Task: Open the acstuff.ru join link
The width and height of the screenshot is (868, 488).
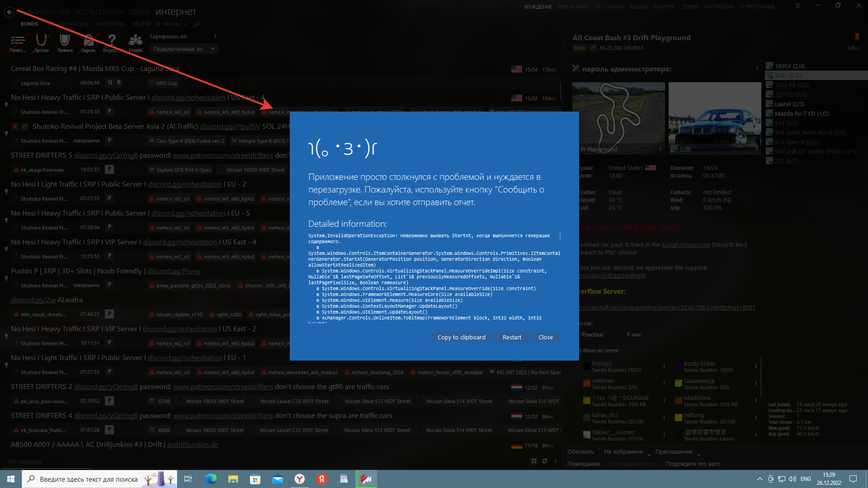Action: click(667, 308)
